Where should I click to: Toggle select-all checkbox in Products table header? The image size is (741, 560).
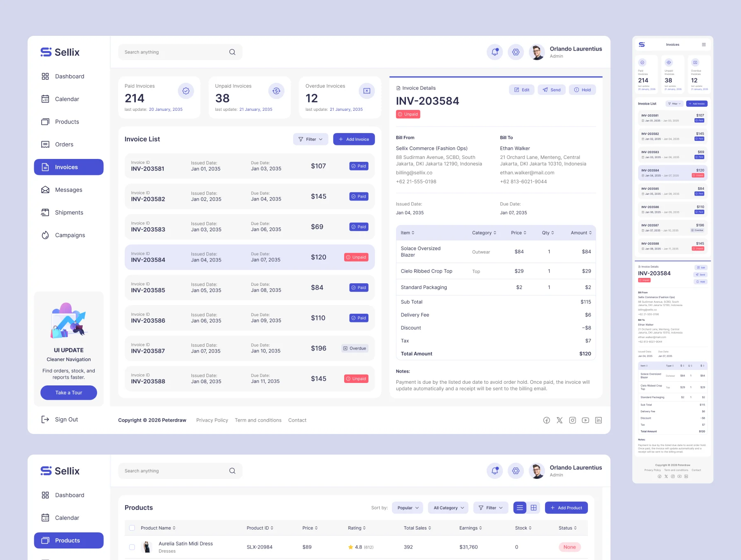[132, 528]
